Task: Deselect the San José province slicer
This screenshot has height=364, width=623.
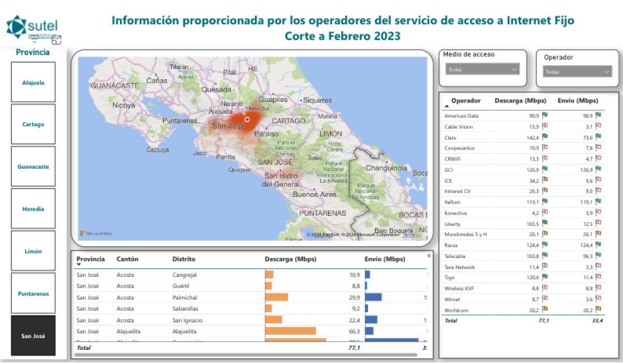Action: click(33, 336)
